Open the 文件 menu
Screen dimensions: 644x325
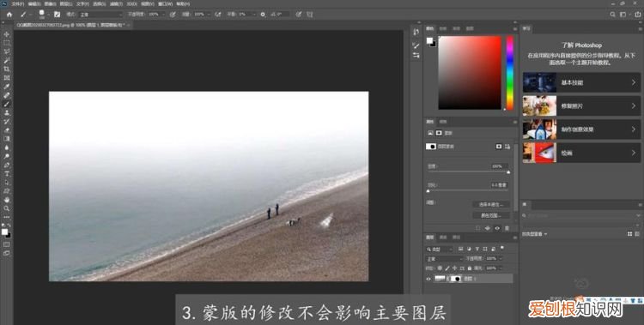[18, 3]
